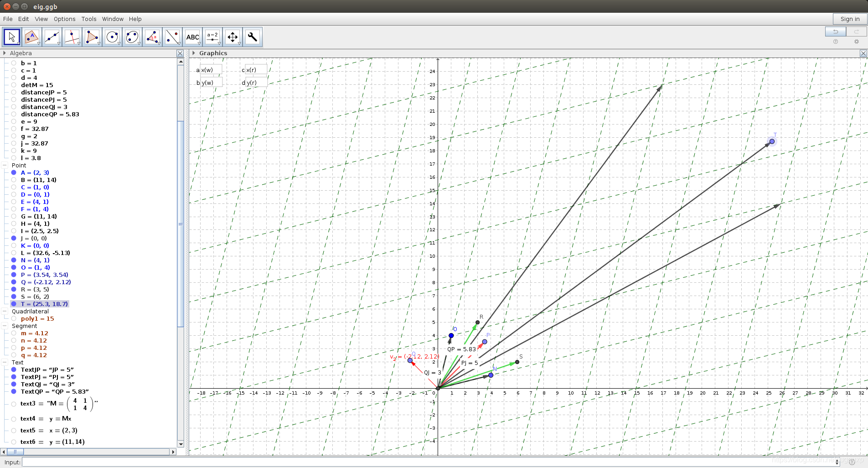The width and height of the screenshot is (868, 468).
Task: Click Algebra panel scroll down arrow
Action: [x=181, y=444]
